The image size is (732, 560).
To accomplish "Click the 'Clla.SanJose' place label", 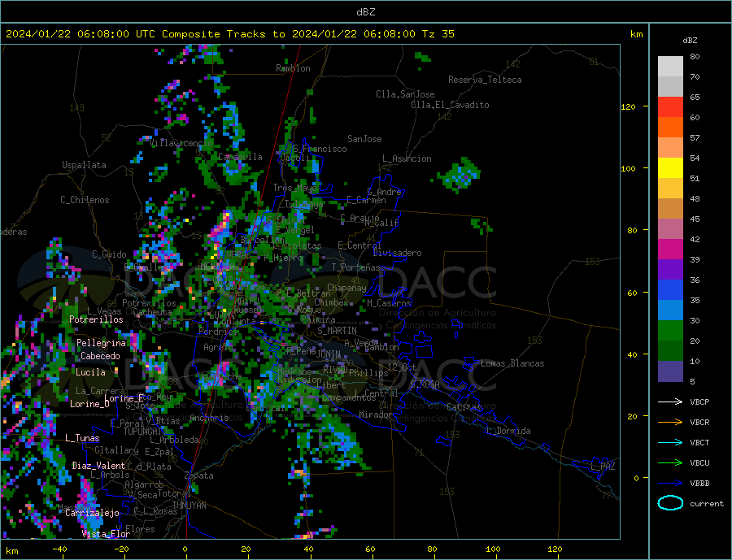I will [x=405, y=94].
